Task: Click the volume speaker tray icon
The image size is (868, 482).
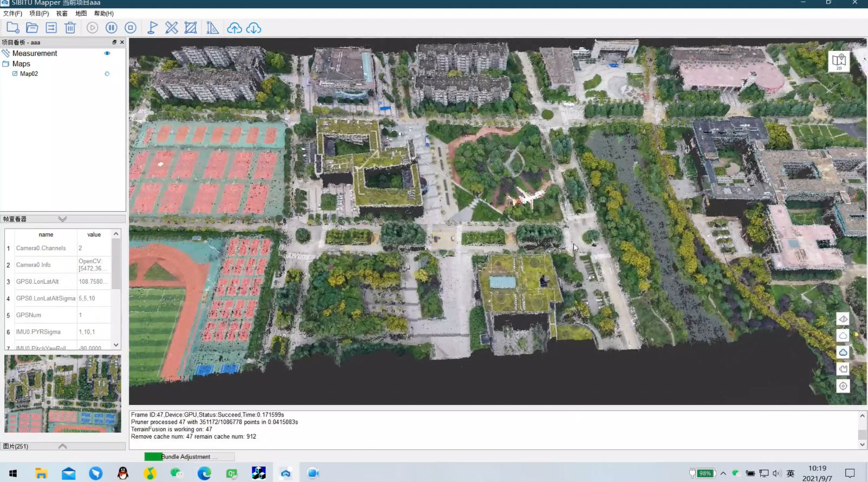Action: tap(777, 473)
